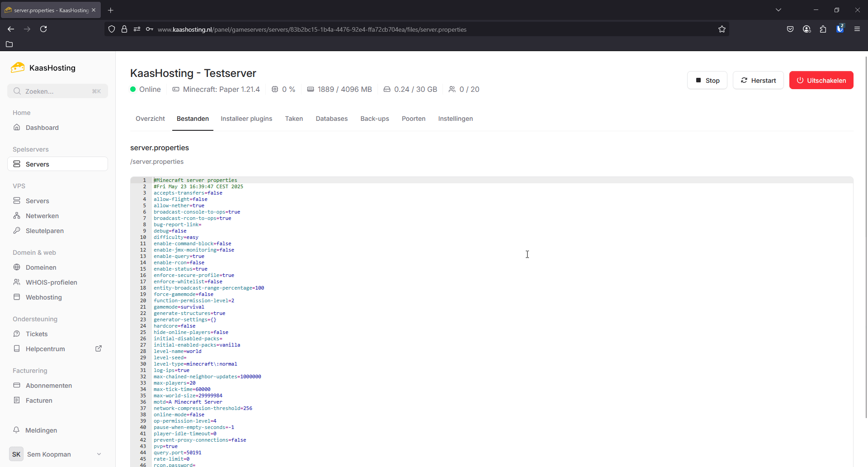Reload the page with refresh icon
This screenshot has height=467, width=868.
(x=43, y=29)
